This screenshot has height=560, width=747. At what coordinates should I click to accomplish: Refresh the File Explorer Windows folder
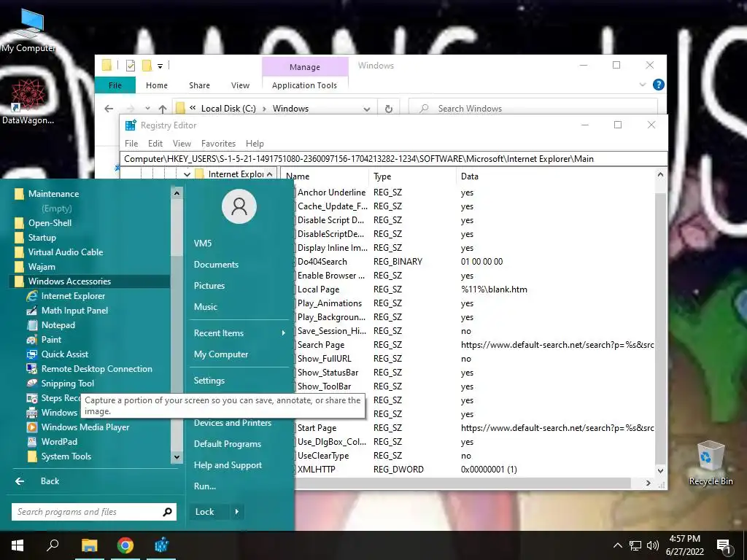pos(389,109)
